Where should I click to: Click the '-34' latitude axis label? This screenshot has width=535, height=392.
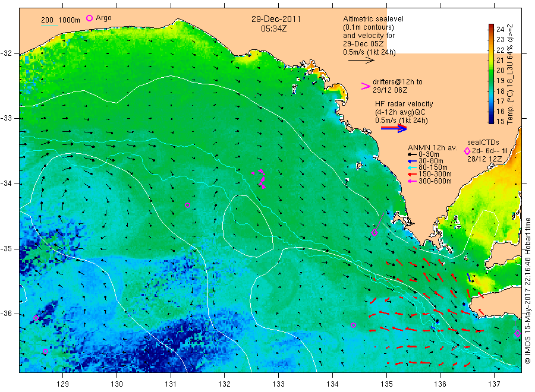click(6, 184)
